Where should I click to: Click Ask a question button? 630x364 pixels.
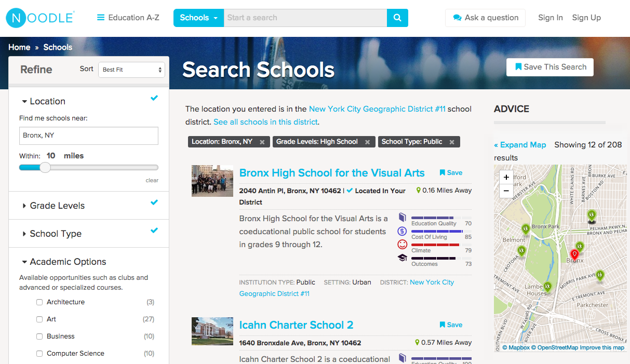pyautogui.click(x=486, y=18)
